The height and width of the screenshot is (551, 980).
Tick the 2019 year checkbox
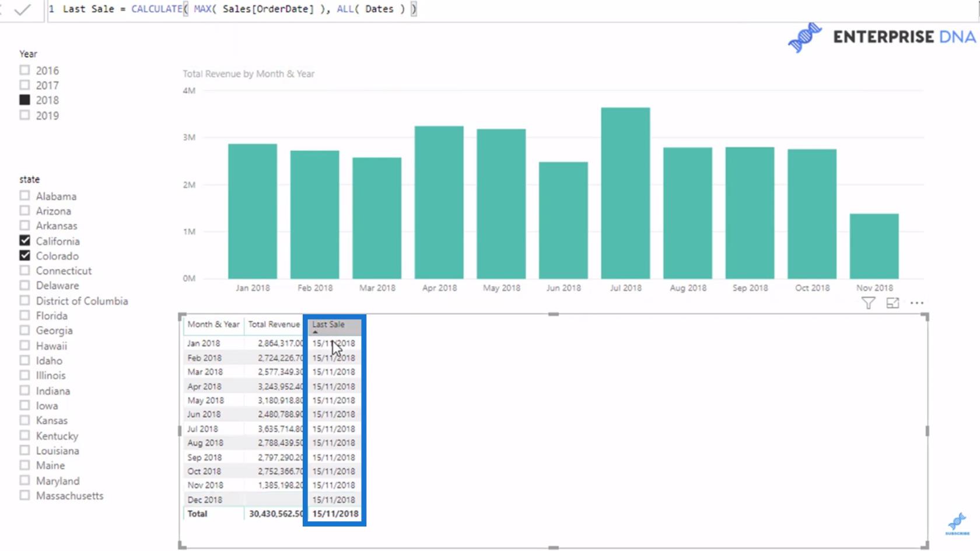coord(24,115)
